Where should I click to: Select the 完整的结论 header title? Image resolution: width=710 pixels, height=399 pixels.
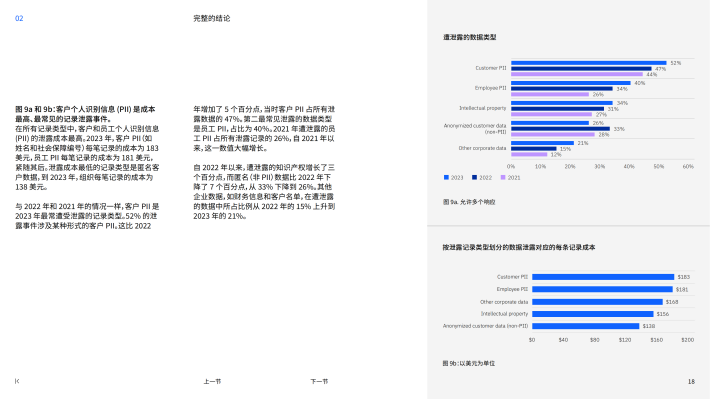211,19
